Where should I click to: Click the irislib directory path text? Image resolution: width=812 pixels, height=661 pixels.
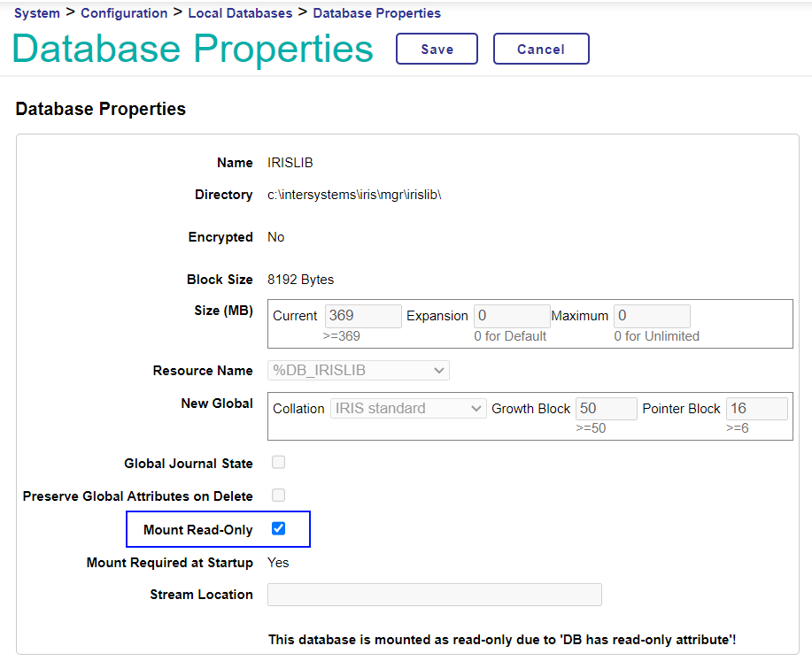[354, 195]
